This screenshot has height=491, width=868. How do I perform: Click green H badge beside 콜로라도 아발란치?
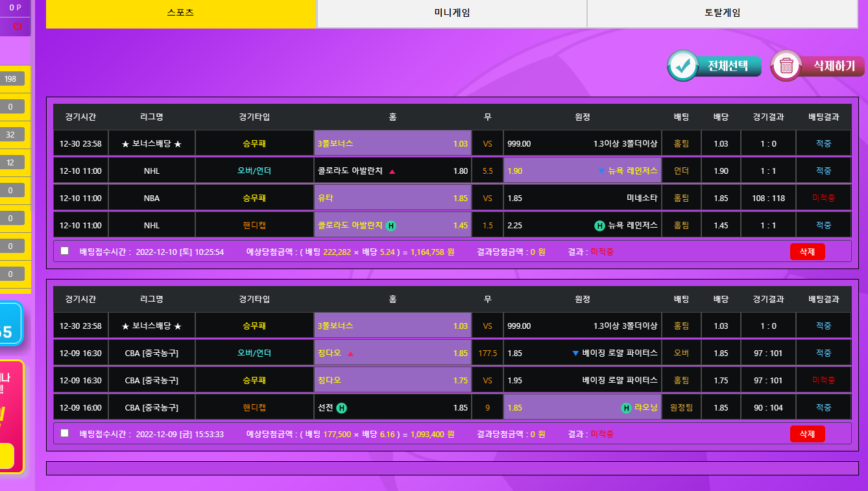(391, 226)
